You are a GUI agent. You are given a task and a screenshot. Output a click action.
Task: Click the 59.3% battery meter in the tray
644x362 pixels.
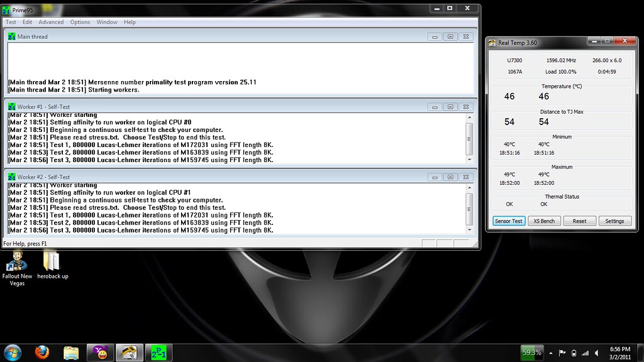point(531,353)
